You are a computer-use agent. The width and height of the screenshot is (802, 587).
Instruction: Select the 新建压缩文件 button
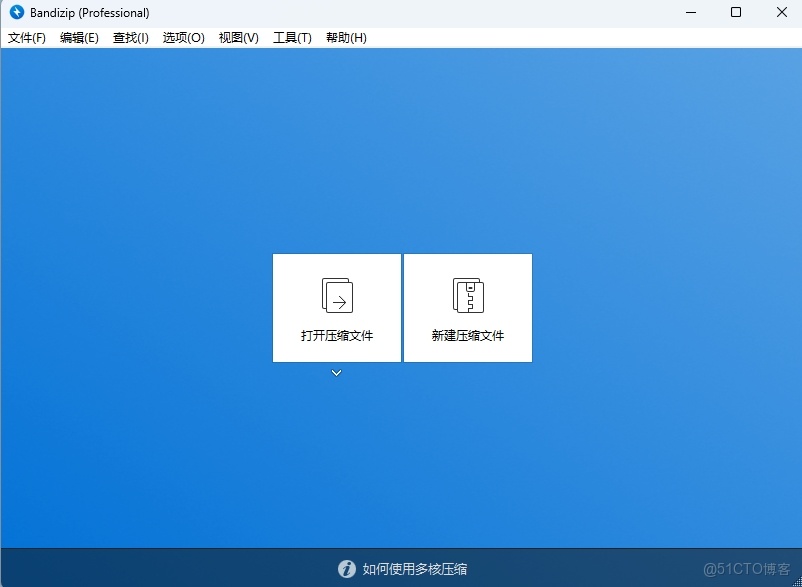pos(467,308)
